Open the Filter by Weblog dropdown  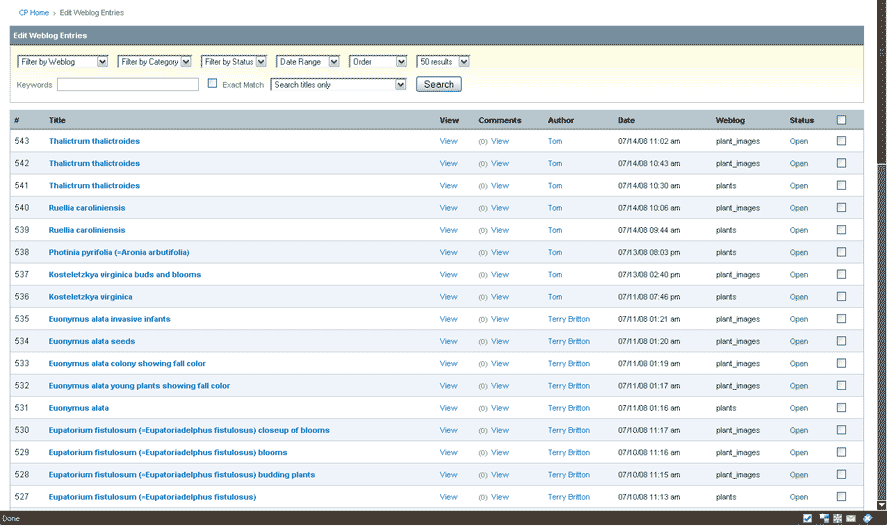click(x=63, y=62)
